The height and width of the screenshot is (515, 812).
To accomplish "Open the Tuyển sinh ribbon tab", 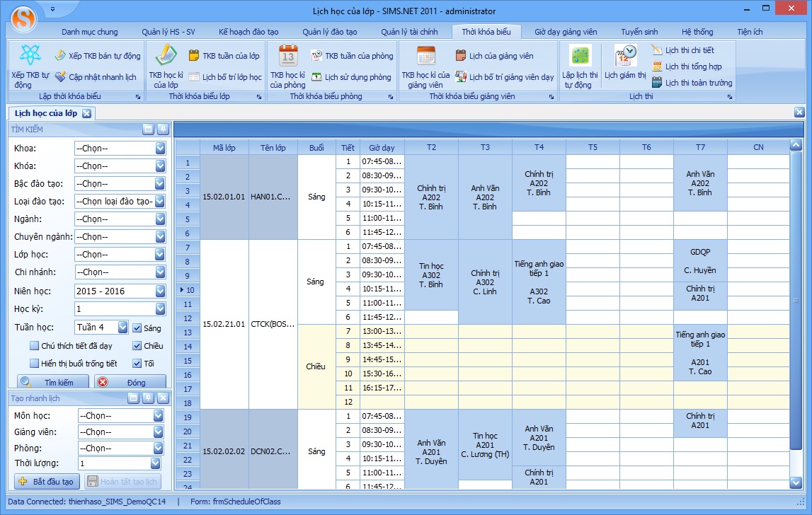I will (639, 32).
